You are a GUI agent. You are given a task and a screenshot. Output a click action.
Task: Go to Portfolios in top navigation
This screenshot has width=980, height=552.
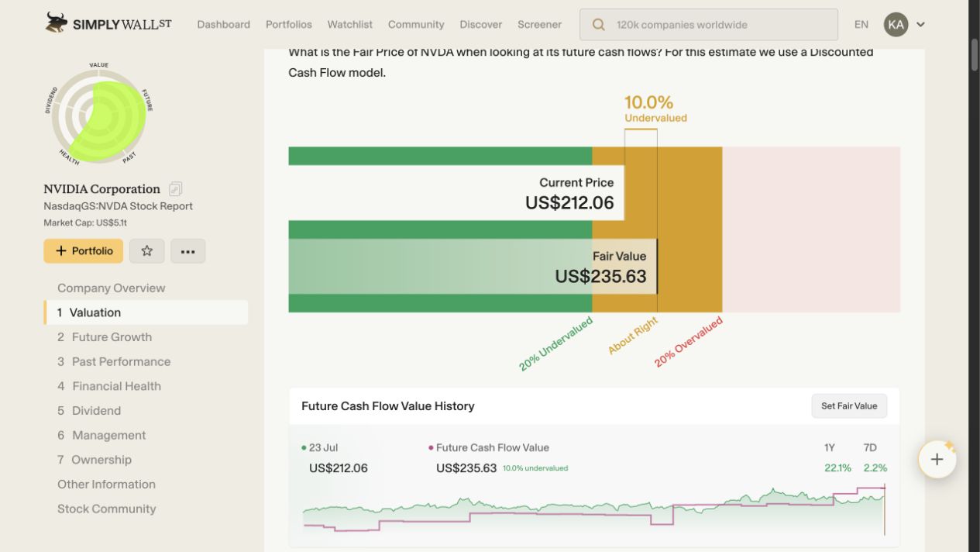(x=288, y=25)
